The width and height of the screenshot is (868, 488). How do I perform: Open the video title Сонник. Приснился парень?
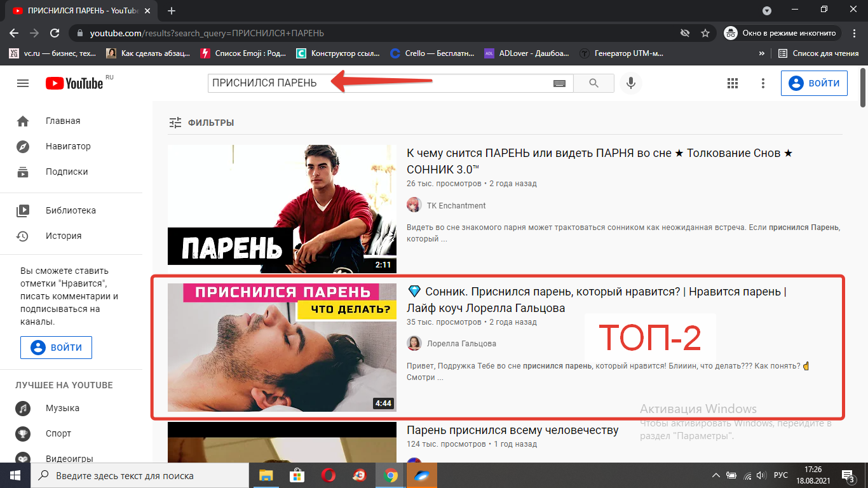[x=597, y=300]
